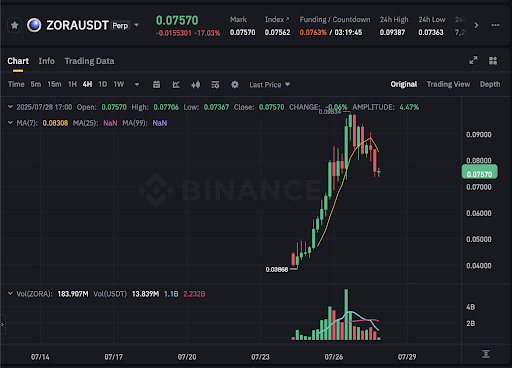Switch to the Original chart view
The image size is (512, 368).
pyautogui.click(x=404, y=84)
